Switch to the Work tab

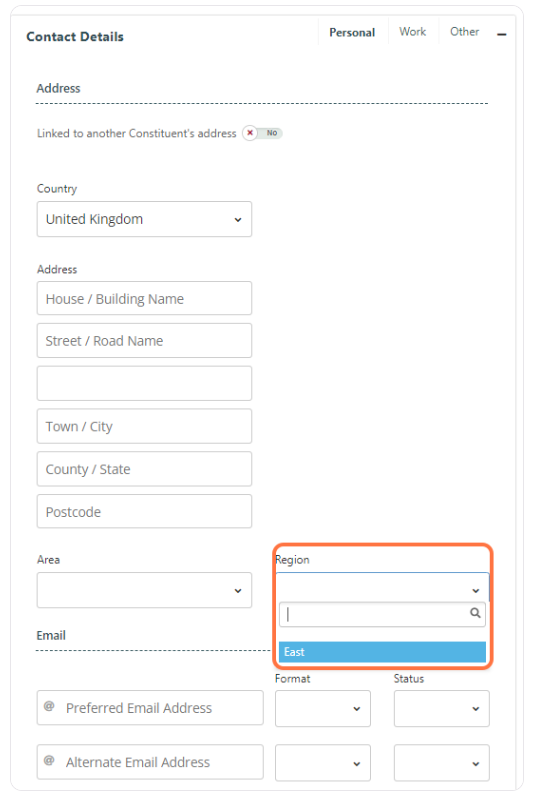click(x=412, y=32)
